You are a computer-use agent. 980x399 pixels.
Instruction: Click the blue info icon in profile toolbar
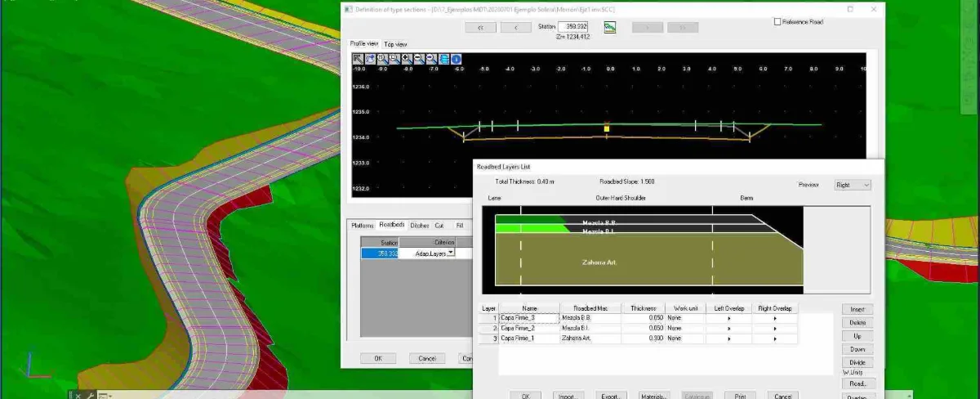pyautogui.click(x=456, y=59)
